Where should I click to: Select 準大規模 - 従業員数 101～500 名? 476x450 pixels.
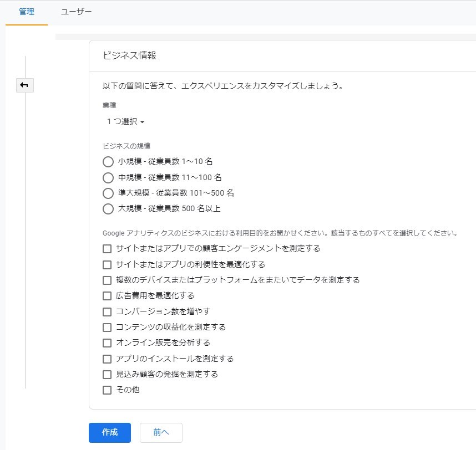click(x=108, y=193)
